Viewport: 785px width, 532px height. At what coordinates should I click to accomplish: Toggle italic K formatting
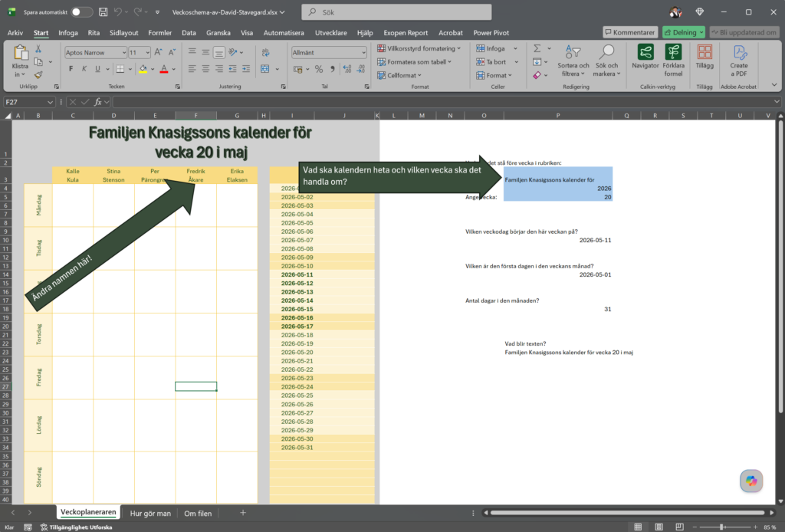pos(84,68)
